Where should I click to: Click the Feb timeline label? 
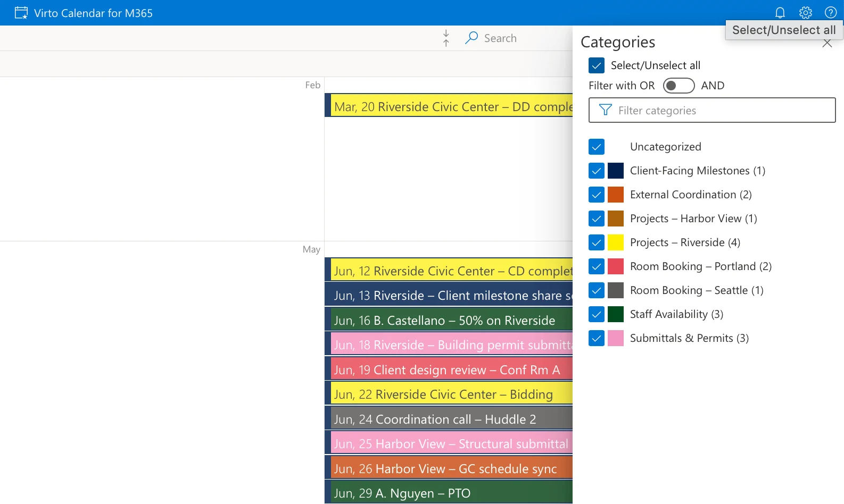[x=313, y=85]
